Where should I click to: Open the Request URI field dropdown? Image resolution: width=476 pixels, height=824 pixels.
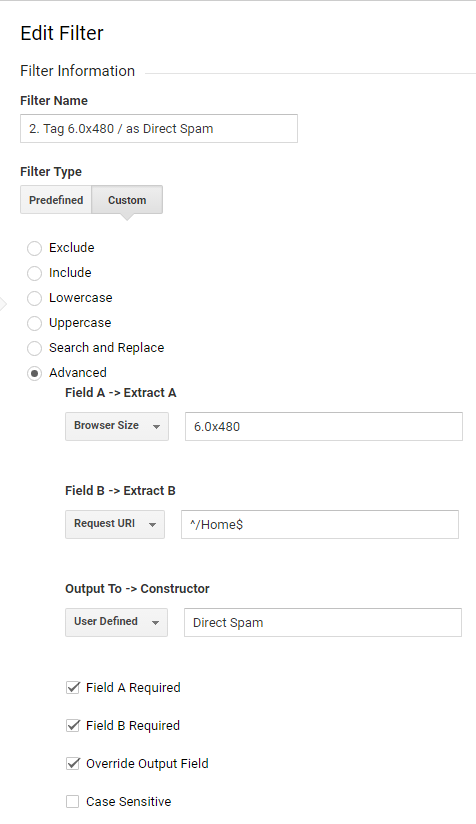pos(115,524)
